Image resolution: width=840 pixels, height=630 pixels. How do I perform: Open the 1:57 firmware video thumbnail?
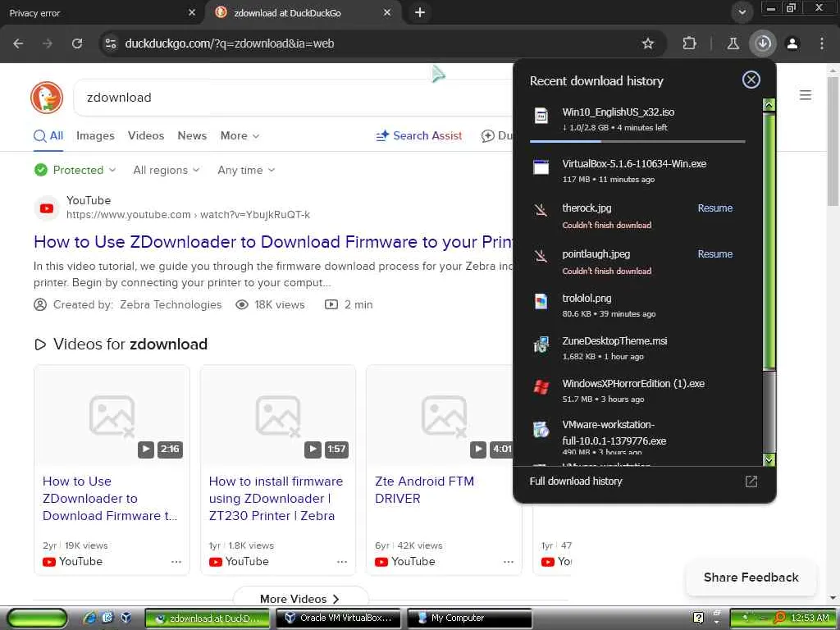click(277, 415)
